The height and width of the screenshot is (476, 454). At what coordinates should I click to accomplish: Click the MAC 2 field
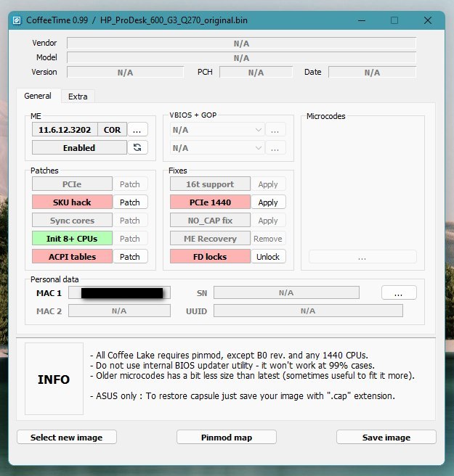(119, 311)
